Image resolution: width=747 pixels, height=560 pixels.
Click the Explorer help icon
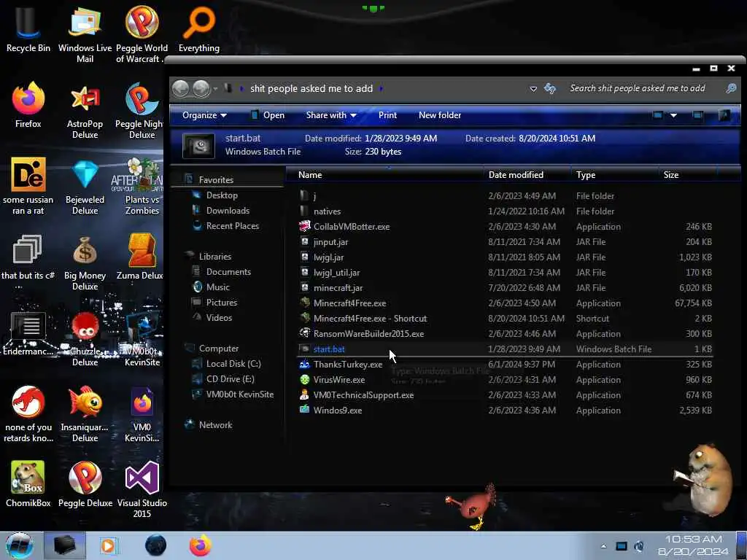coord(724,115)
